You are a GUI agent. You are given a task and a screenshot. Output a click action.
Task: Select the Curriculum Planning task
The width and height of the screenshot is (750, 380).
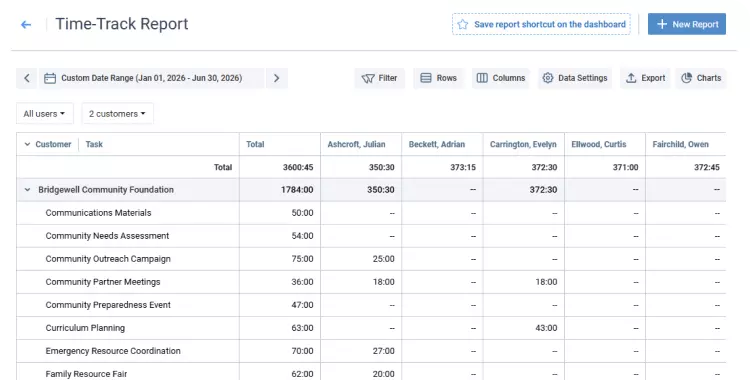85,328
